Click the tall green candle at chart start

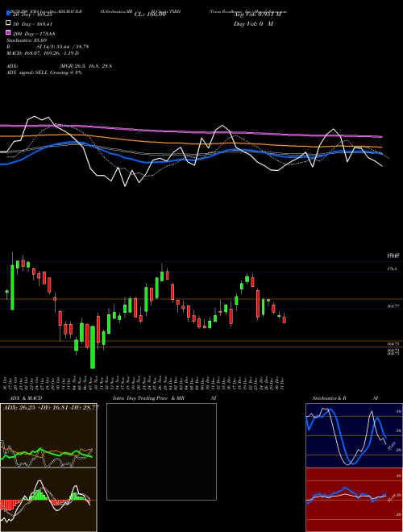(13, 287)
